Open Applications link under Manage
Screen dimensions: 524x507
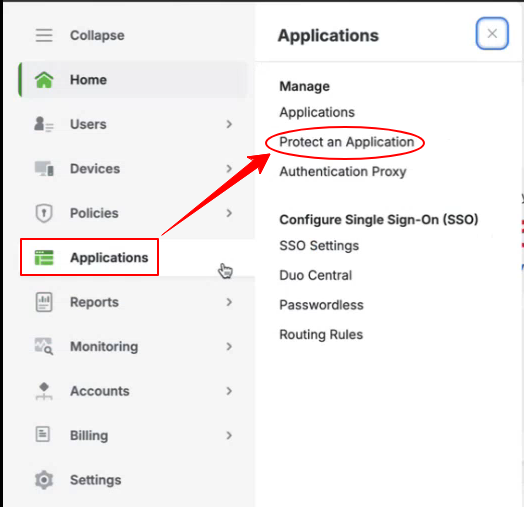click(x=317, y=112)
